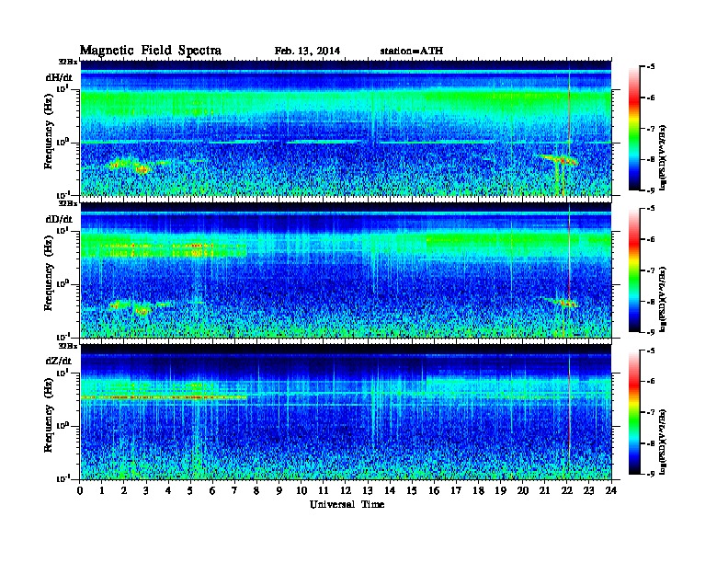Click the "Magnetic Field Spectra" title
728x563 pixels.
(151, 51)
